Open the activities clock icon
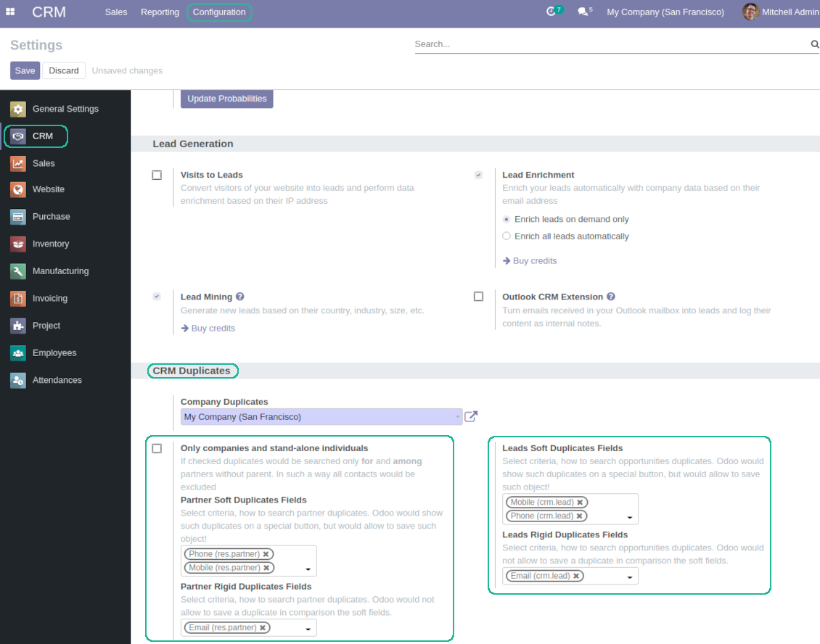 551,12
